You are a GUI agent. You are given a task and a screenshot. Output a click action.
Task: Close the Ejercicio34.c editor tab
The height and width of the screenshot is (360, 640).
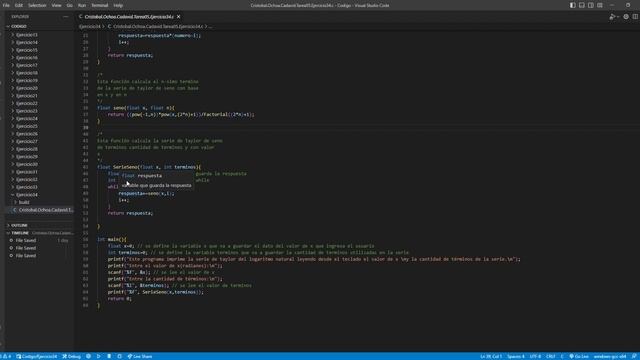coord(178,17)
